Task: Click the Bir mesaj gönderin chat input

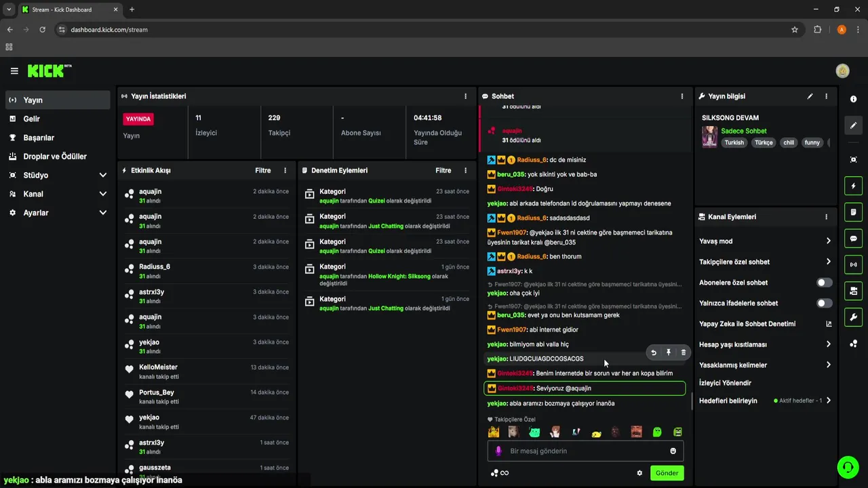Action: (x=585, y=451)
